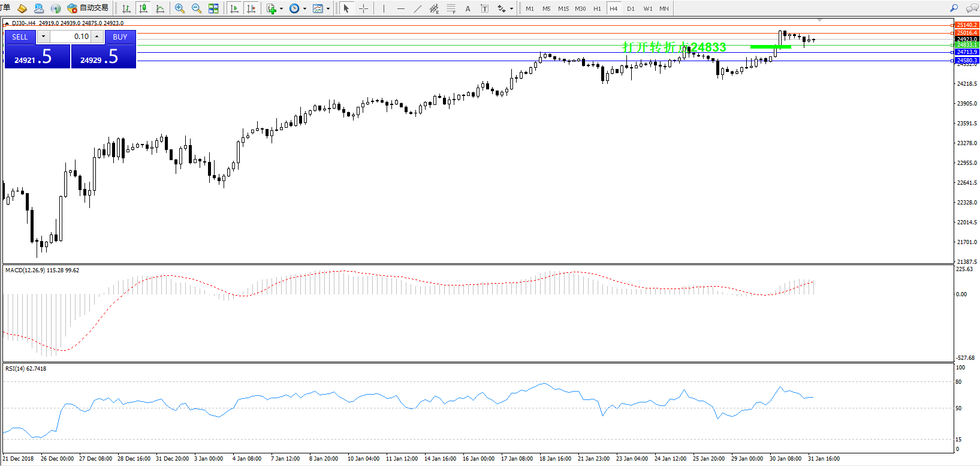Viewport: 980px width, 466px height.
Task: Switch to the M15 timeframe
Action: [x=563, y=8]
